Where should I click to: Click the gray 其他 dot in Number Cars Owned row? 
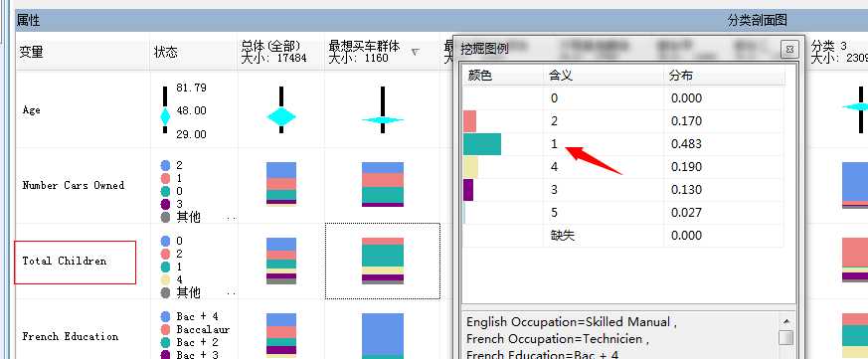pyautogui.click(x=165, y=217)
